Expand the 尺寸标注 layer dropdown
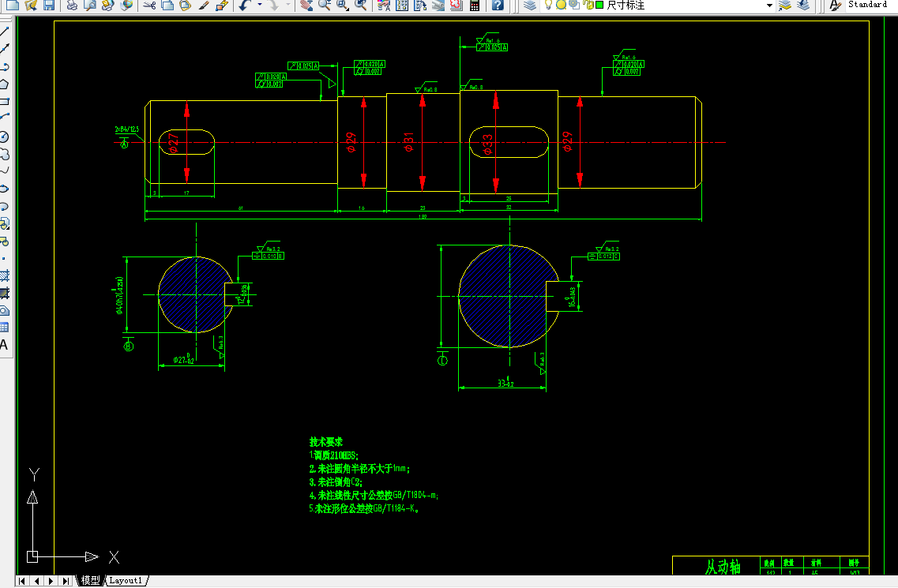This screenshot has height=588, width=898. tap(769, 6)
